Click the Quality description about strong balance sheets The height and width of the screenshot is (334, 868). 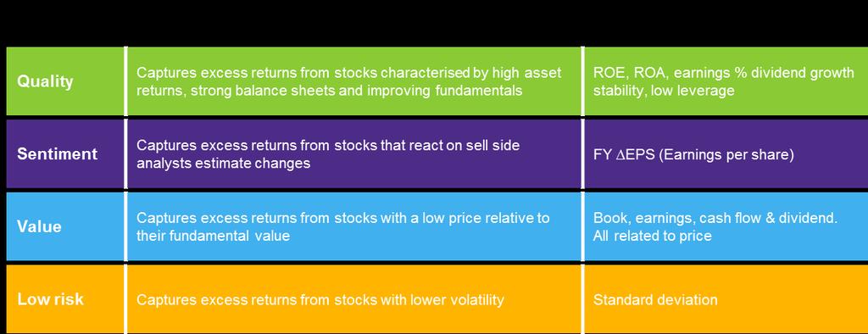348,81
